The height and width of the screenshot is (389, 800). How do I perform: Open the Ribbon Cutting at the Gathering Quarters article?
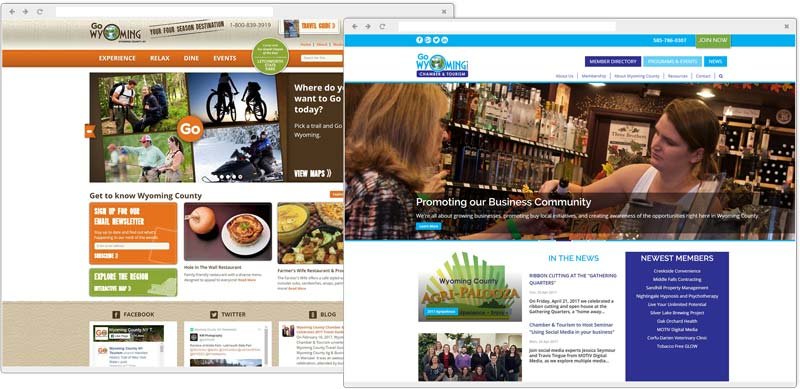573,279
